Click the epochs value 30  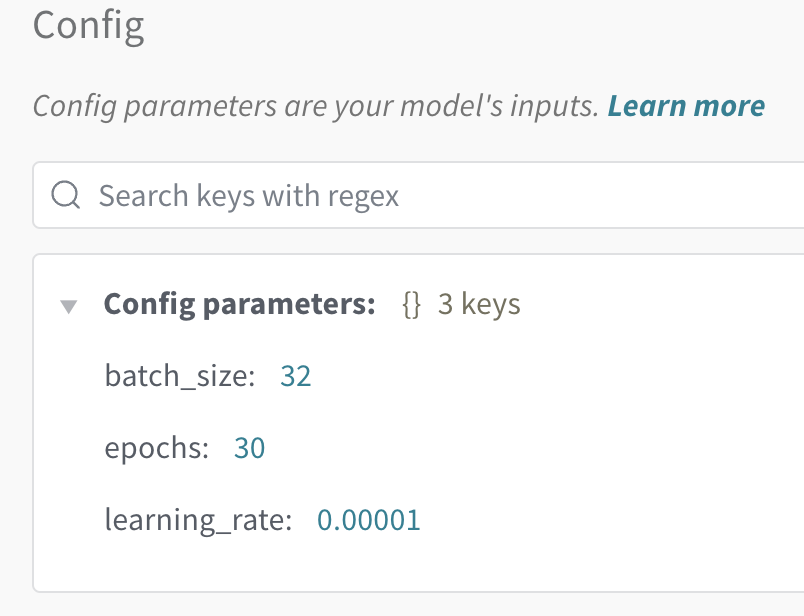click(x=249, y=448)
